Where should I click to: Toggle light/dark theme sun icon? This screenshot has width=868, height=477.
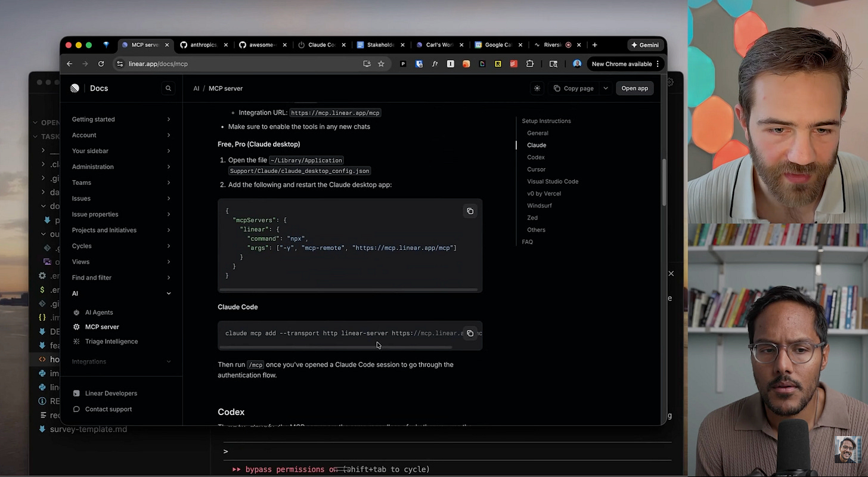[x=537, y=88]
